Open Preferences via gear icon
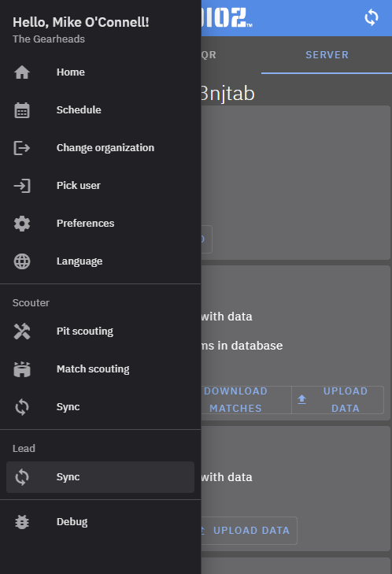 point(22,224)
